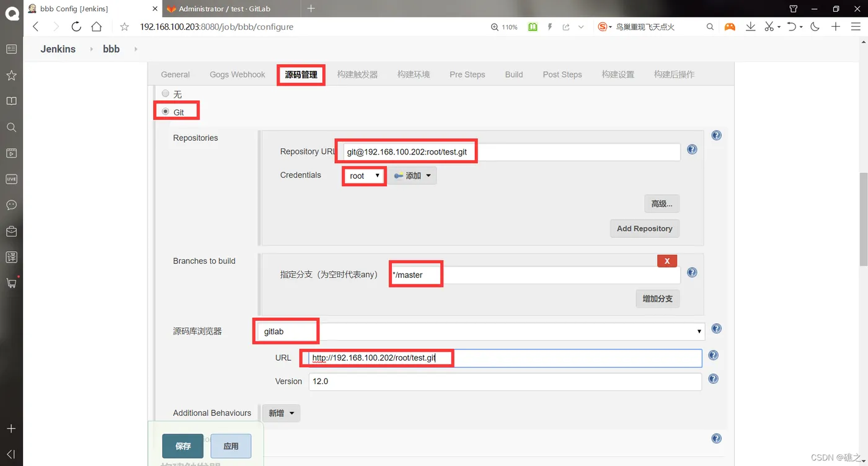Open the browser hamburger menu
Viewport: 868px width, 466px height.
(855, 27)
